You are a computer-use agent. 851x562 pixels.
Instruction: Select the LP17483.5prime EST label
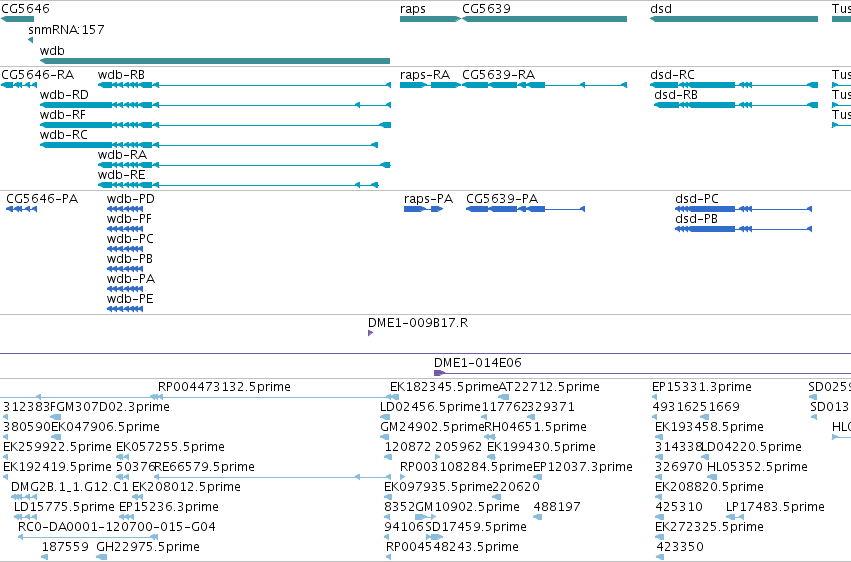point(776,507)
